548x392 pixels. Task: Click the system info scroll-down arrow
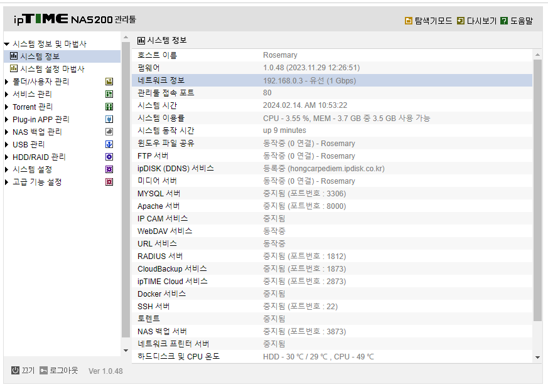tap(537, 358)
